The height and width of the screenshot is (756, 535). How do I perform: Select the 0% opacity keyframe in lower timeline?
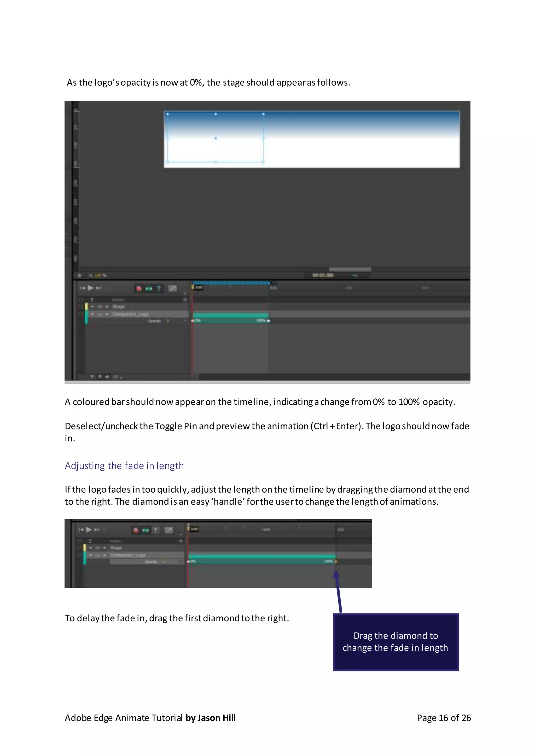[x=188, y=562]
